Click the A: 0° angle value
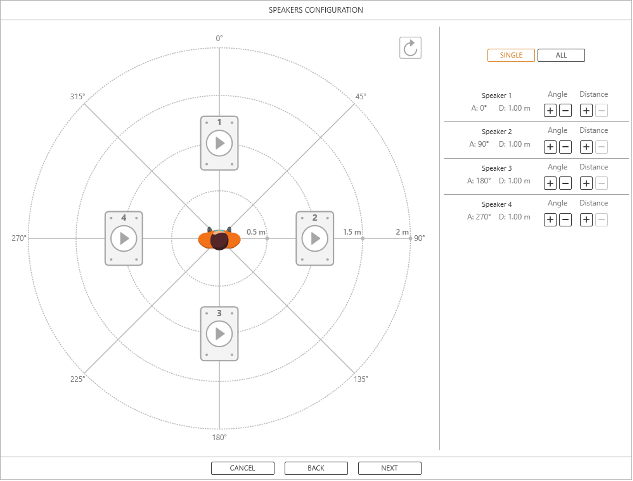 (479, 108)
